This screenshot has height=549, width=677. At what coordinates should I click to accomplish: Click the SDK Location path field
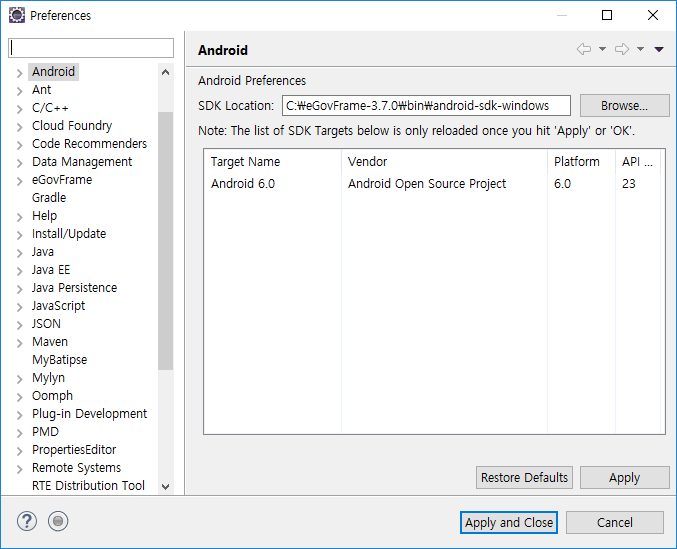(x=426, y=106)
